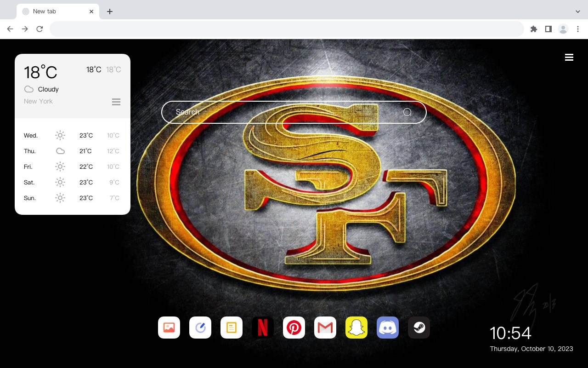
Task: Reload the current page
Action: 40,29
